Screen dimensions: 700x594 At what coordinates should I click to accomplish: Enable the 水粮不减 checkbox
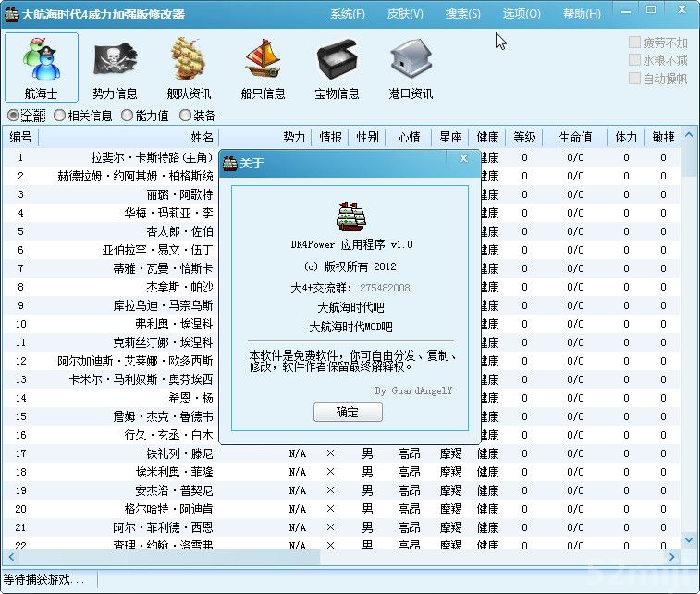tap(635, 60)
